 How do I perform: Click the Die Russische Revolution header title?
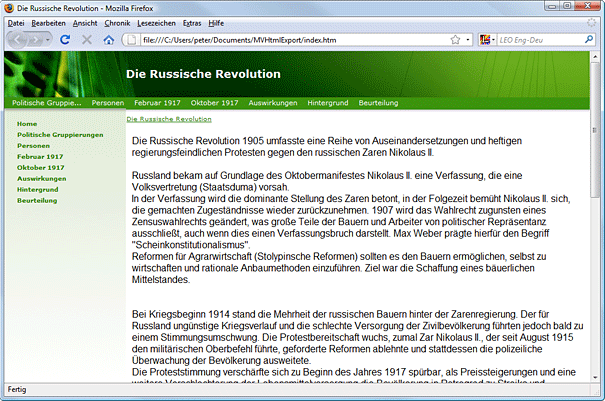pos(203,74)
